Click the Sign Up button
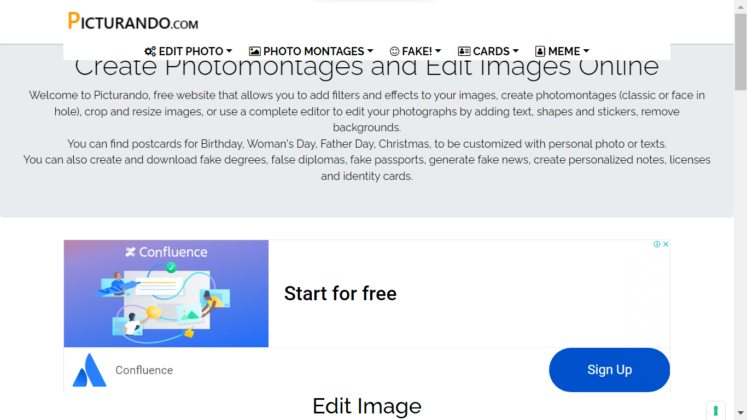Viewport: 747px width, 420px height. [x=609, y=370]
